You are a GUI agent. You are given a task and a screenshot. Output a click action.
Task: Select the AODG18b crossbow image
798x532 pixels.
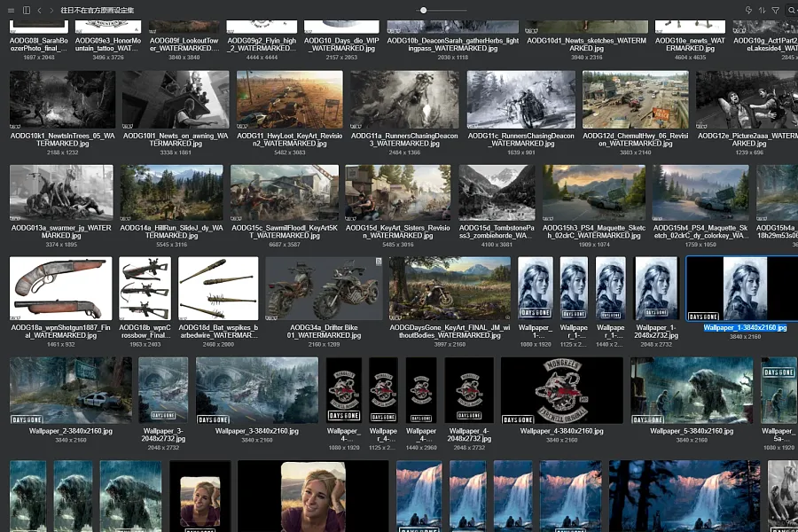[145, 288]
